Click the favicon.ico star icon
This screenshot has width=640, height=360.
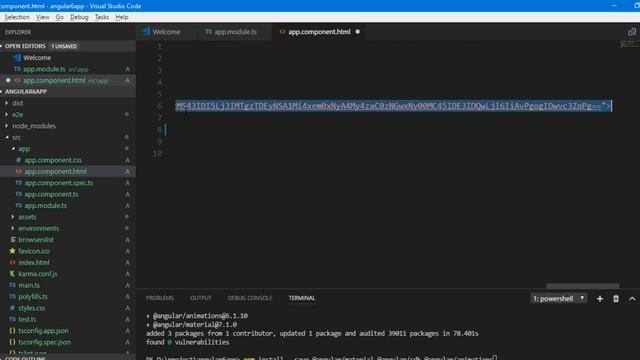pos(12,251)
